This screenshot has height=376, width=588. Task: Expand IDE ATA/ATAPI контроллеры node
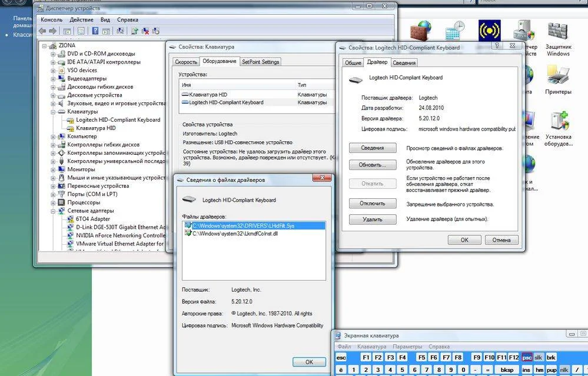[x=53, y=62]
